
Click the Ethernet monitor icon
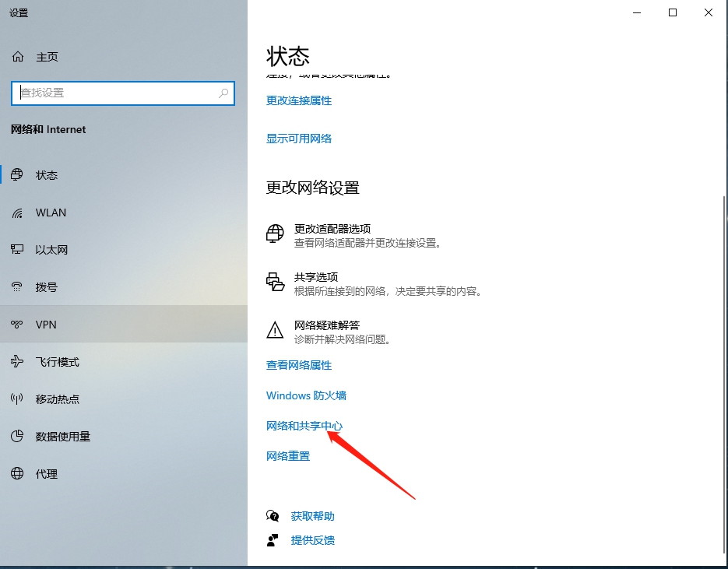[x=17, y=250]
